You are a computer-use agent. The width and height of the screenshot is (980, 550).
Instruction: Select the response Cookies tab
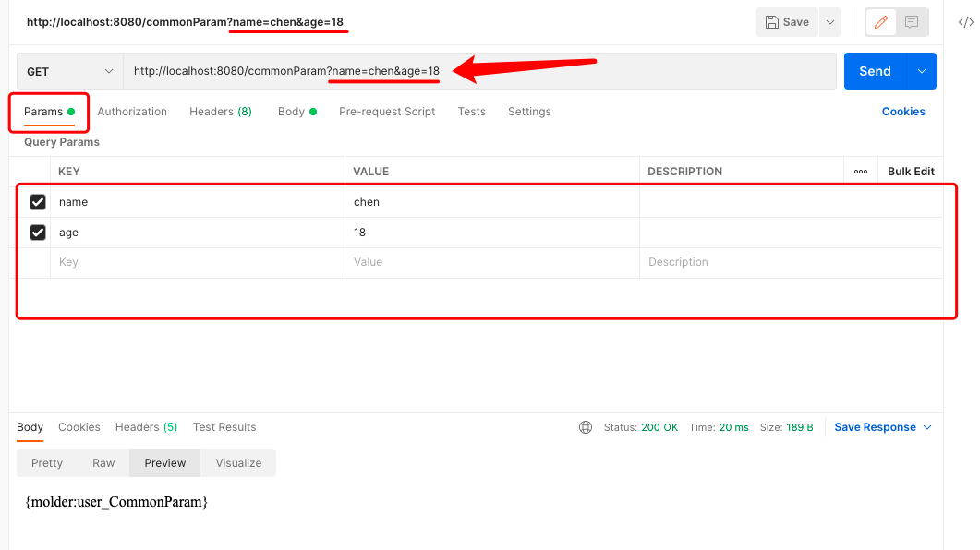(x=79, y=427)
